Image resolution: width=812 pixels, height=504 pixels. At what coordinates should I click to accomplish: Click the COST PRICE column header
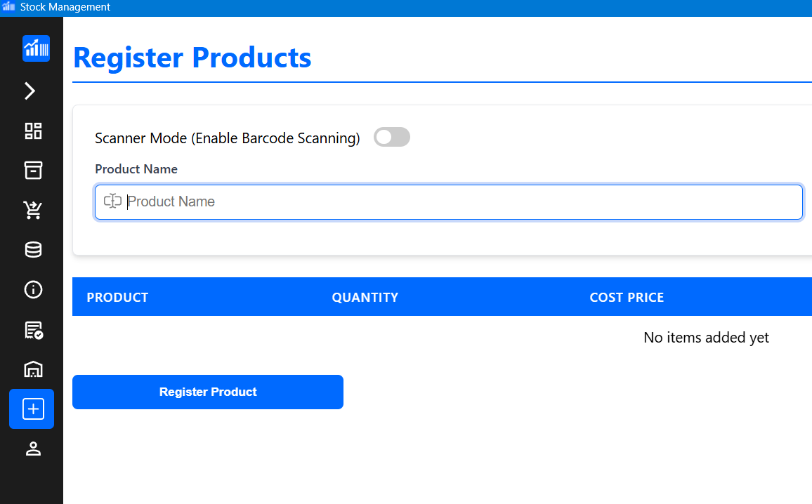[627, 298]
